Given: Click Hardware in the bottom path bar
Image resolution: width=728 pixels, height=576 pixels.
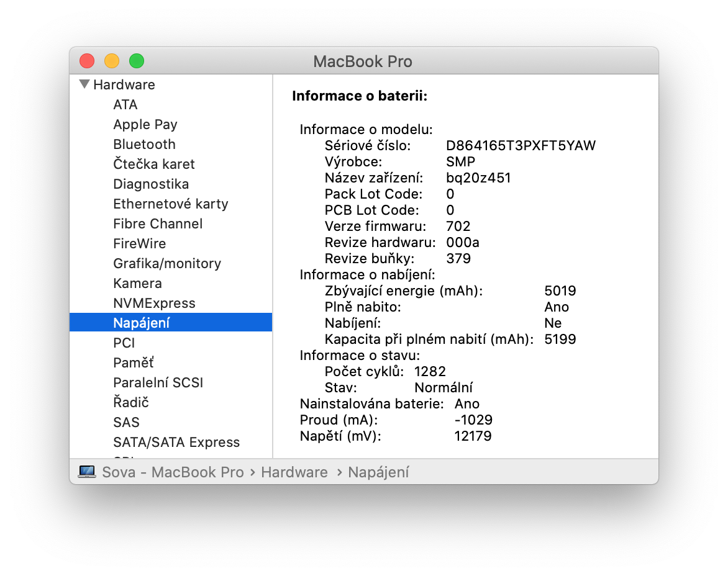Looking at the screenshot, I should 294,472.
